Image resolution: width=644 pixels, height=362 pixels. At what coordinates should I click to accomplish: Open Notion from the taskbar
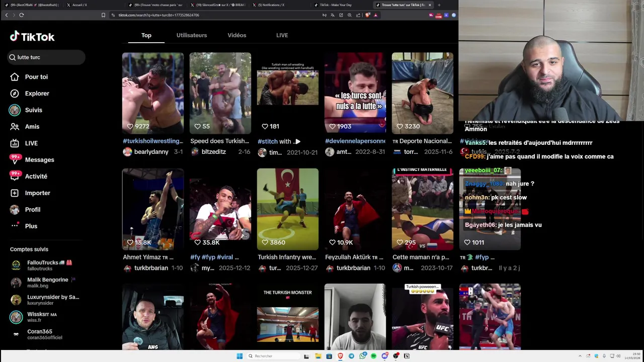(407, 356)
